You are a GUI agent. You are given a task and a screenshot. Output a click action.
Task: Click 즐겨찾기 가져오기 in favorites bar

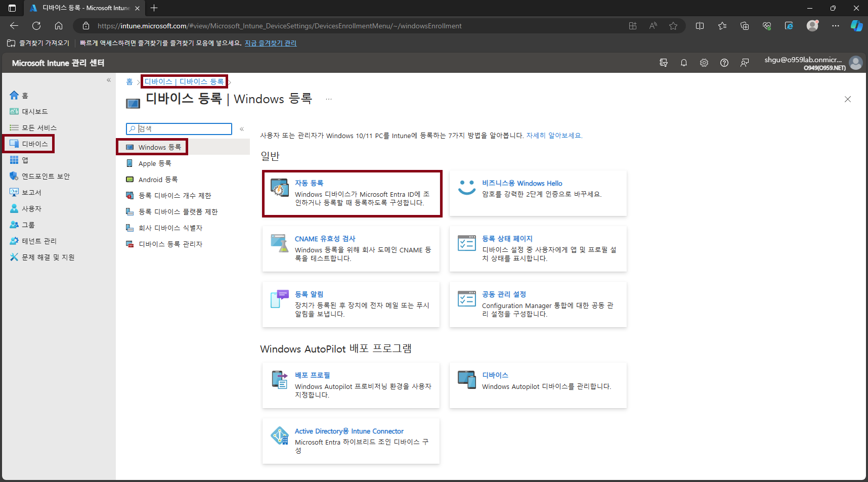point(38,43)
